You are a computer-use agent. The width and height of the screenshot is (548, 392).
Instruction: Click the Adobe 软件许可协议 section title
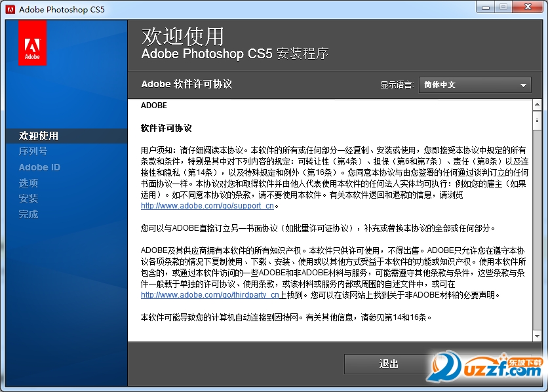pos(187,84)
